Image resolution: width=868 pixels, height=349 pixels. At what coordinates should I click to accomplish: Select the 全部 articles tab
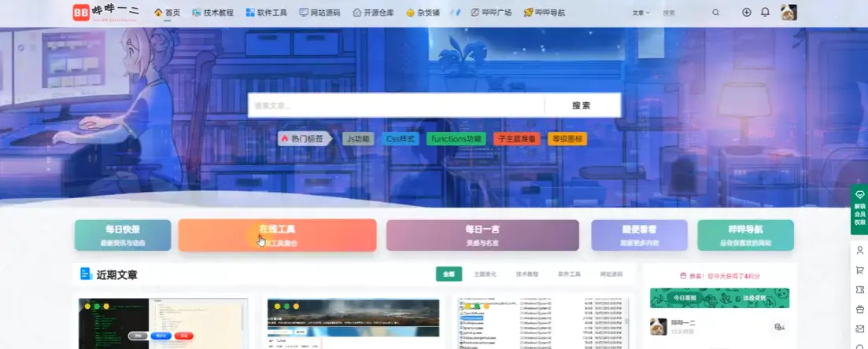[449, 274]
